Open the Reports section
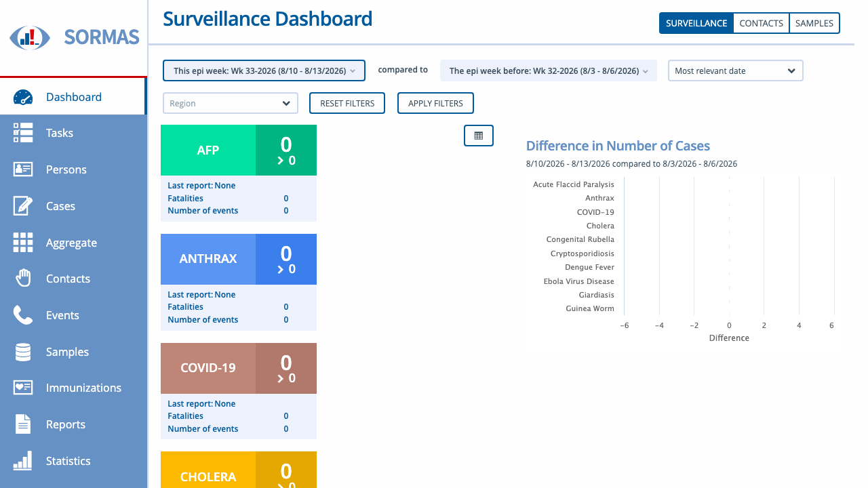Image resolution: width=868 pixels, height=488 pixels. click(73, 424)
